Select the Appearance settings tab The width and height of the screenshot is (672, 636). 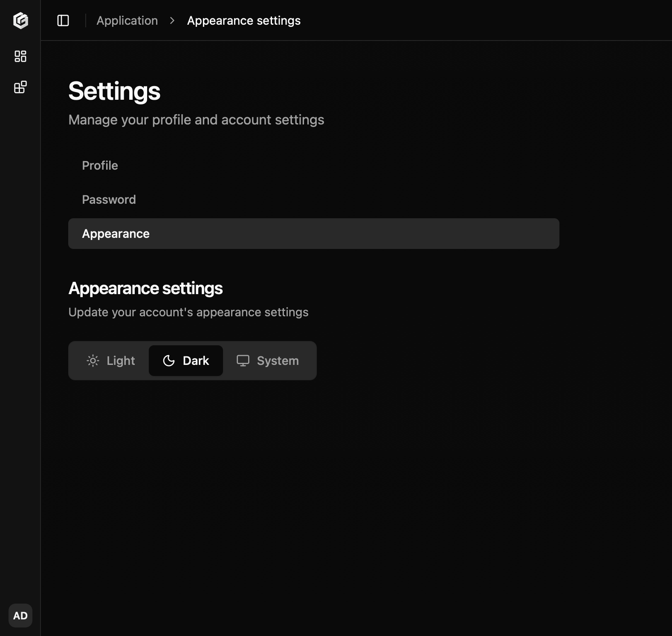coord(314,234)
